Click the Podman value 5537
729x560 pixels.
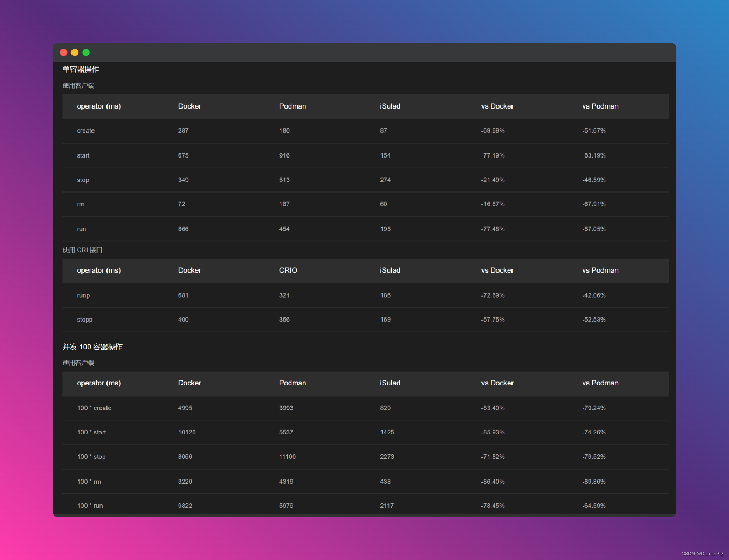click(286, 432)
